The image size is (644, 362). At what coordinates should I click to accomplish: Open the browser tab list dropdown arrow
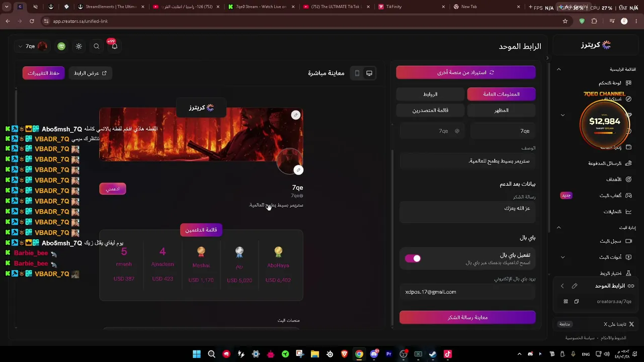[x=7, y=7]
